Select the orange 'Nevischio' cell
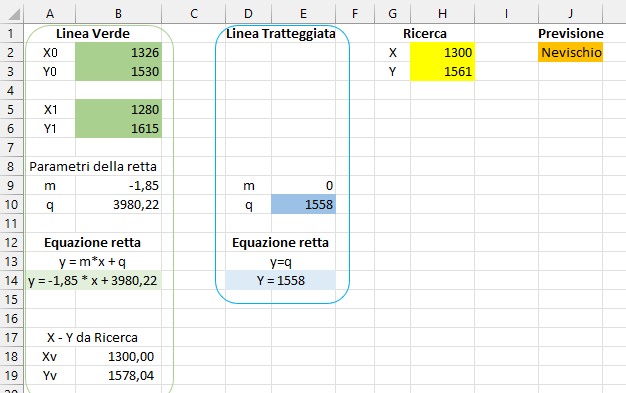 571,52
